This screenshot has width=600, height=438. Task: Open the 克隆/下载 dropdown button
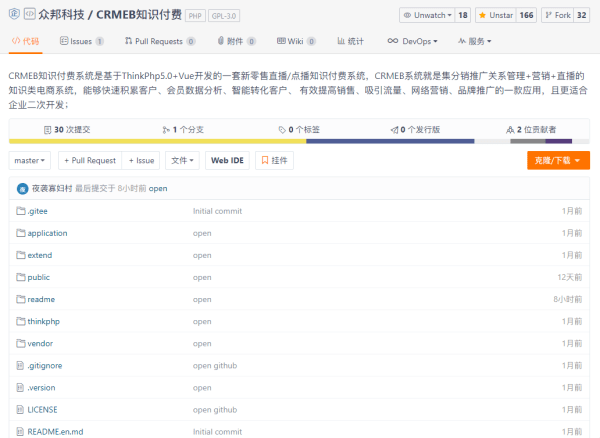(558, 160)
